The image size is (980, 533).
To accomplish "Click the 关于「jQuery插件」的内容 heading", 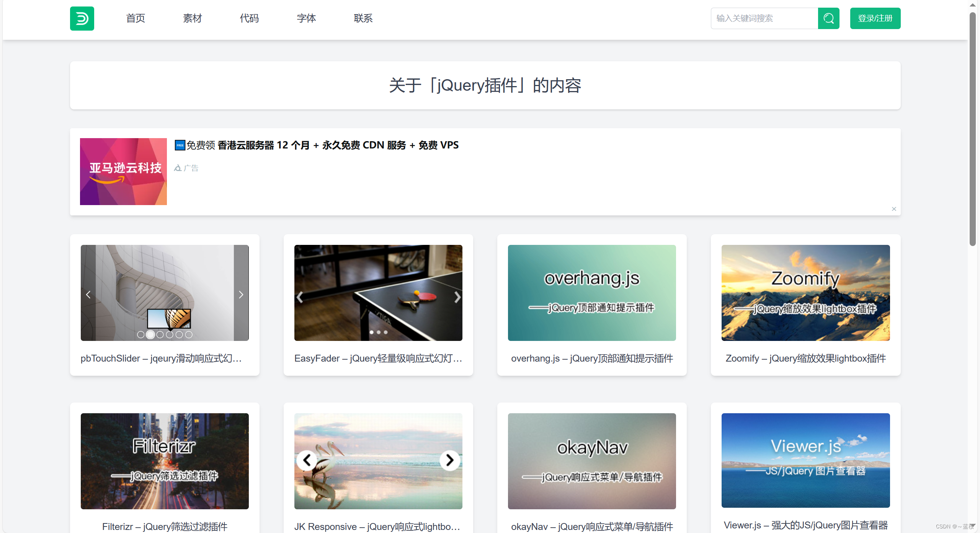I will (485, 85).
